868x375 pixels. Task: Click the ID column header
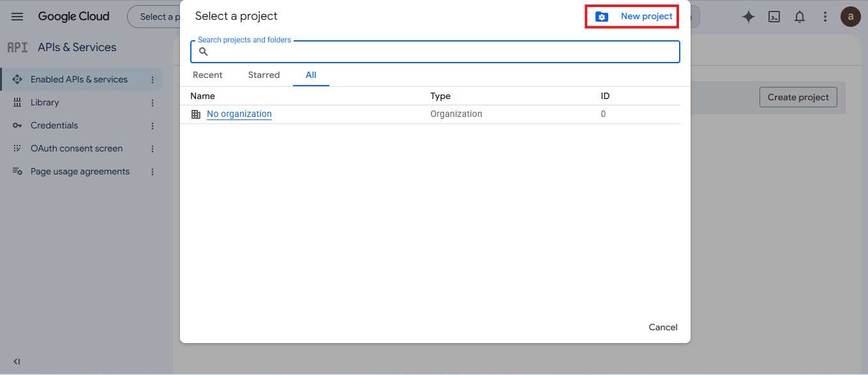pyautogui.click(x=605, y=96)
